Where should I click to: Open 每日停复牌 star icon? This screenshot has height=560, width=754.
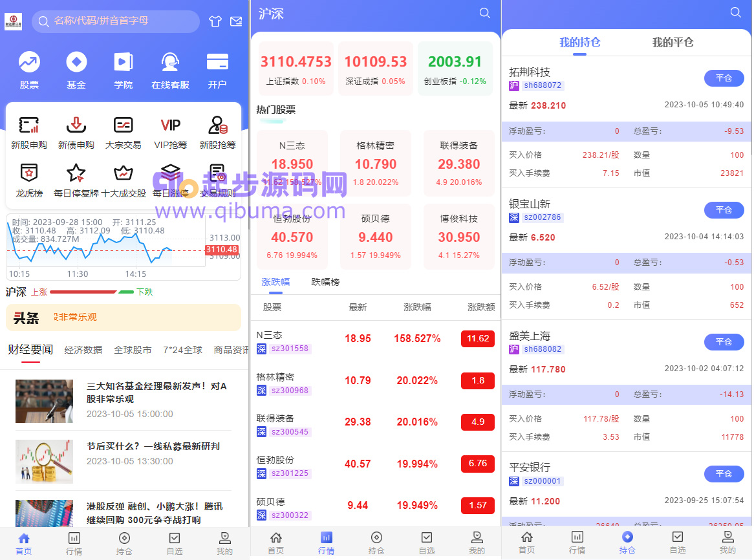[76, 173]
